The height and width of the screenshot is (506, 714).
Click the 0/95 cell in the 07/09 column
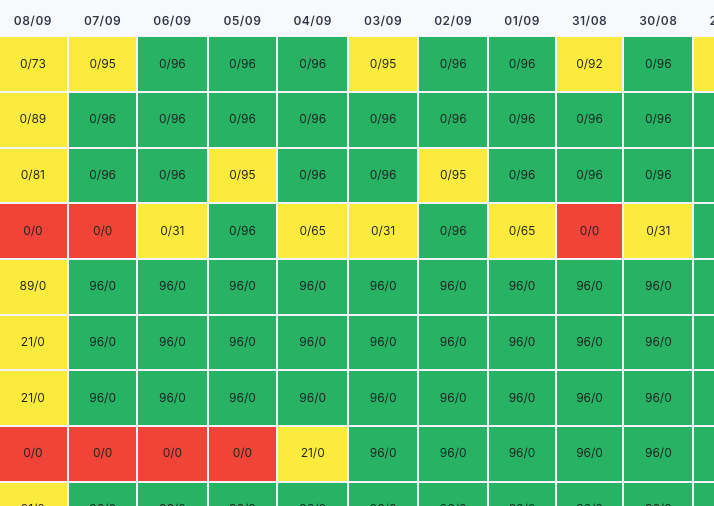click(102, 64)
